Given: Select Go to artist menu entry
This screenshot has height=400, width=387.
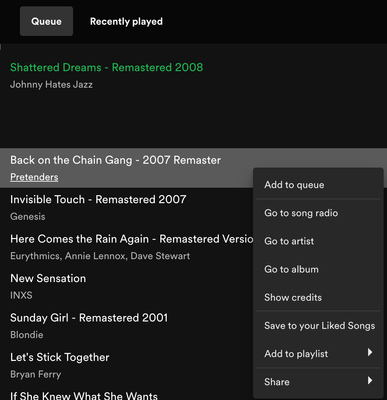Looking at the screenshot, I should (318, 241).
